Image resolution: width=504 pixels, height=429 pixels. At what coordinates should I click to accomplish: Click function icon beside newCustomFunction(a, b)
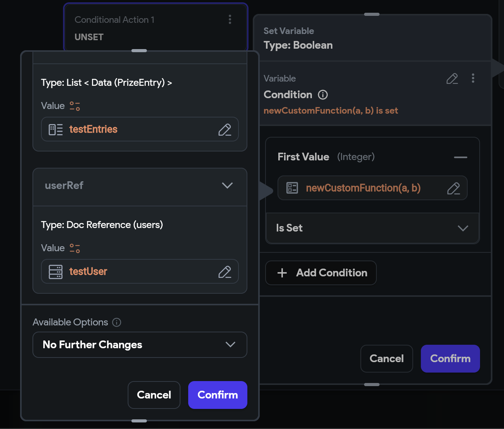pos(292,188)
